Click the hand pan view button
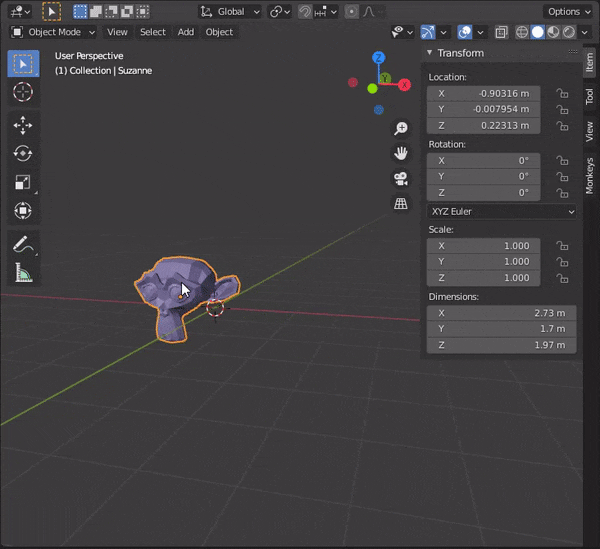Viewport: 600px width, 549px height. coord(401,153)
